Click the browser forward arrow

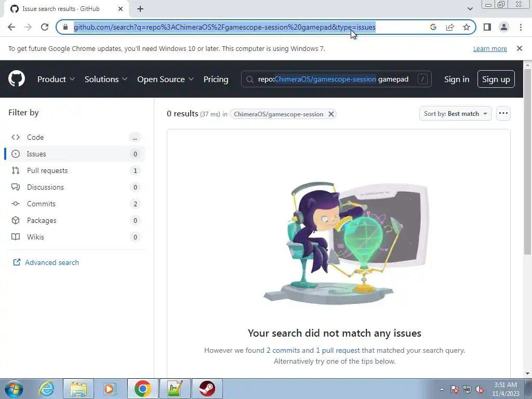click(x=28, y=27)
